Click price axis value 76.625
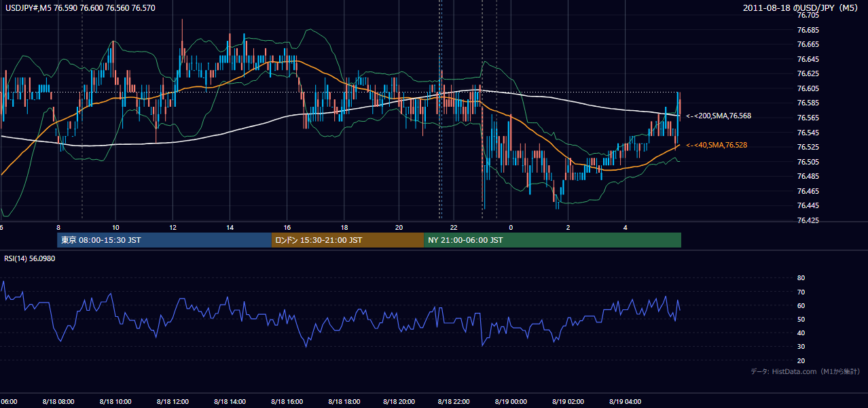This screenshot has width=868, height=408. [808, 74]
